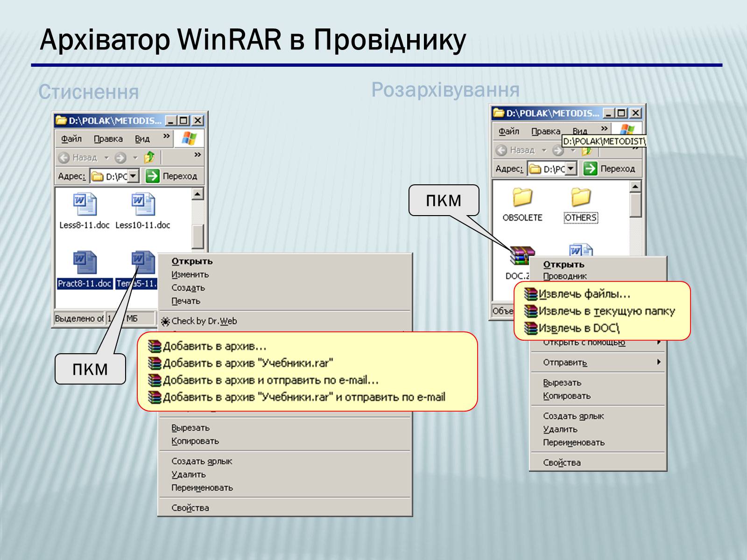Click Back (Назад) arrow in left window

(x=64, y=158)
